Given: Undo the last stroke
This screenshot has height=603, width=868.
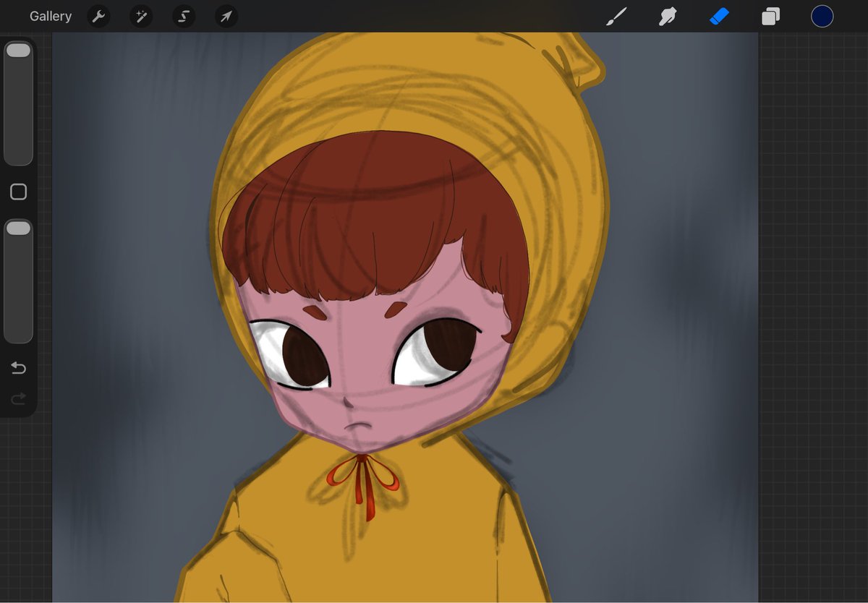Looking at the screenshot, I should (x=18, y=369).
